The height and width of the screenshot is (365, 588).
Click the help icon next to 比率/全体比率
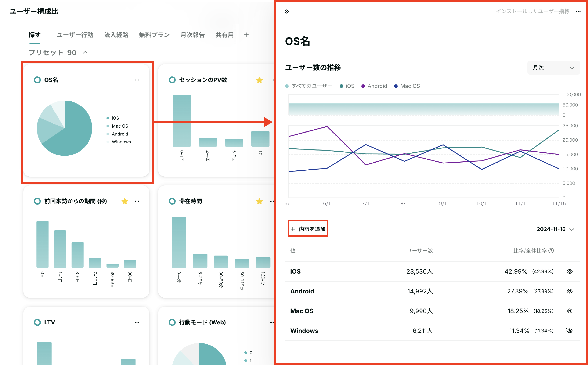point(551,251)
